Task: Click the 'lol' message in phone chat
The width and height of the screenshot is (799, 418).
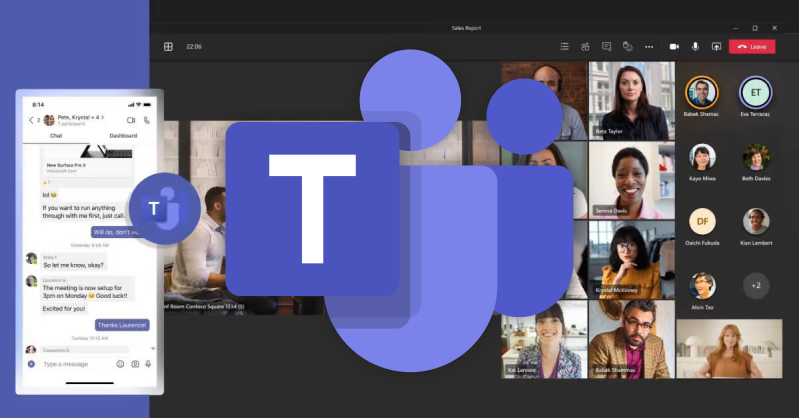Action: pos(49,195)
